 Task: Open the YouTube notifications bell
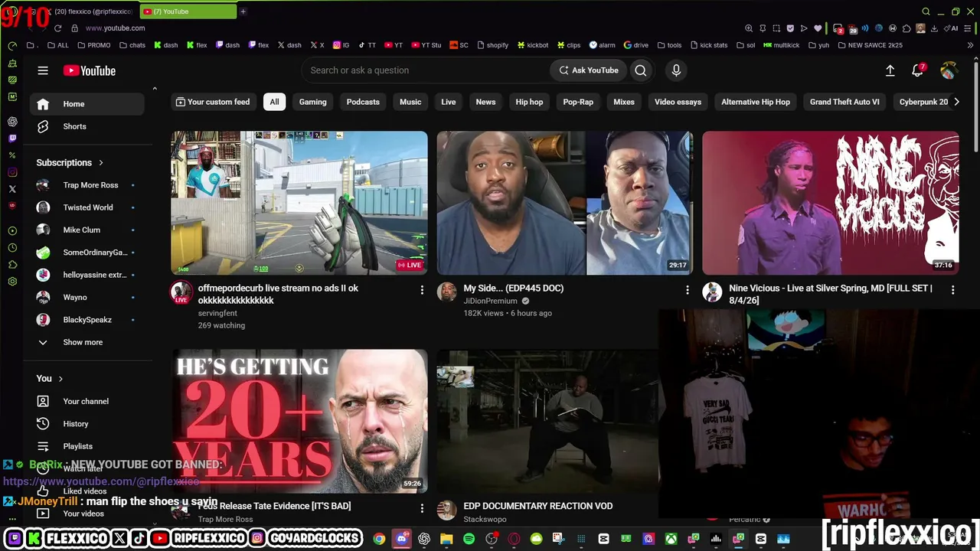coord(918,70)
